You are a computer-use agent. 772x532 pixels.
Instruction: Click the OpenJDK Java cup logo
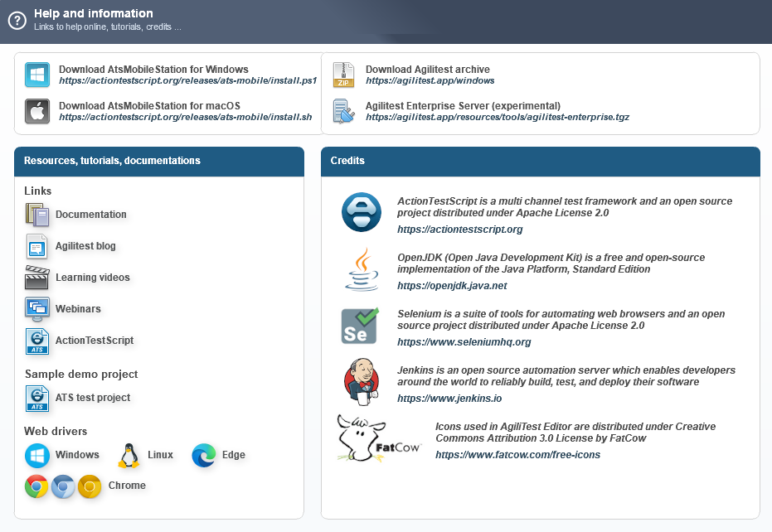[x=362, y=269]
